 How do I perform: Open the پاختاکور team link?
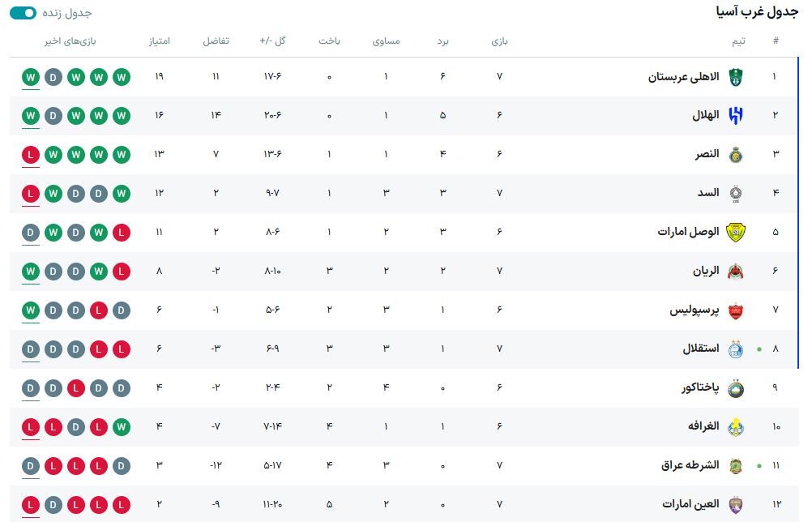[701, 387]
